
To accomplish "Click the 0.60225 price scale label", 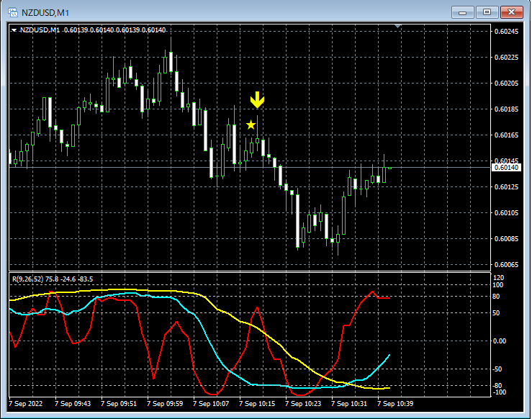I will [507, 58].
